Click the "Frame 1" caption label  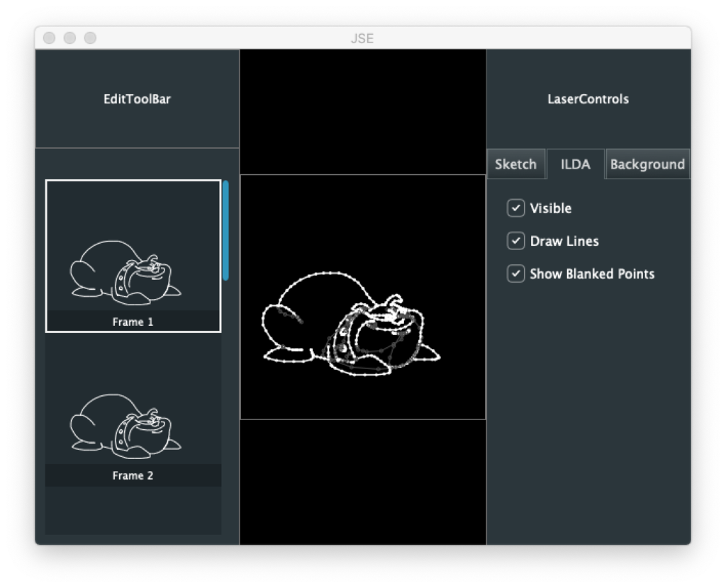[133, 322]
